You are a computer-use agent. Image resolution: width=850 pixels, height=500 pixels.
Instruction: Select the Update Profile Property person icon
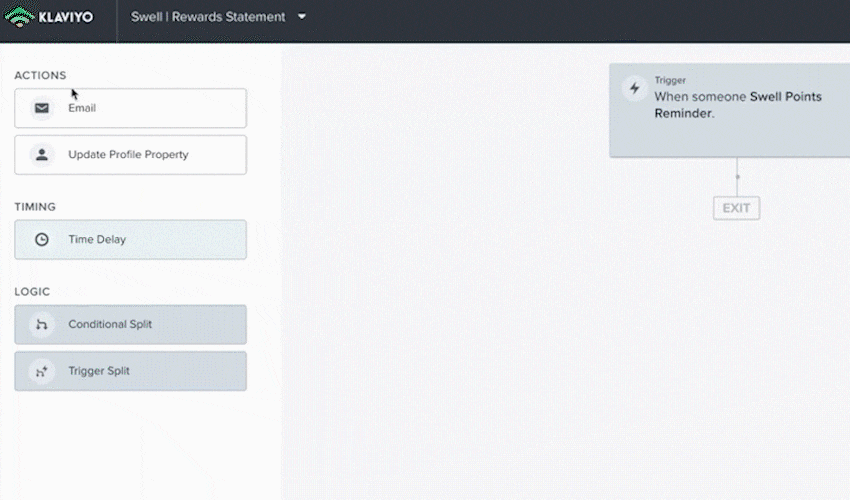tap(42, 155)
